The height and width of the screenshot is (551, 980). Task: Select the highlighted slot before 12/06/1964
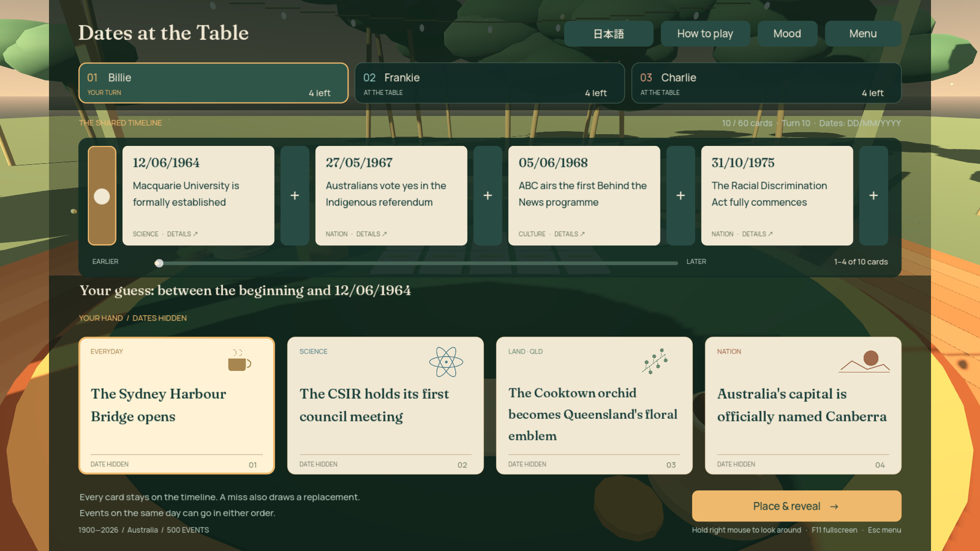pos(102,195)
